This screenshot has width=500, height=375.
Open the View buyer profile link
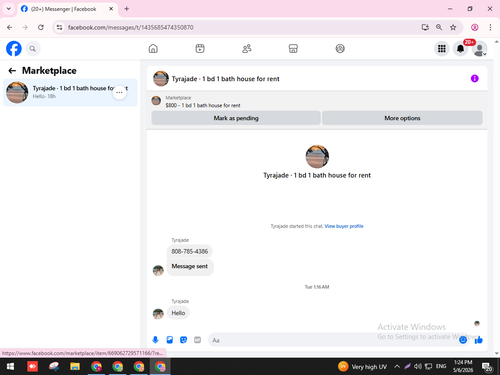[x=344, y=226]
